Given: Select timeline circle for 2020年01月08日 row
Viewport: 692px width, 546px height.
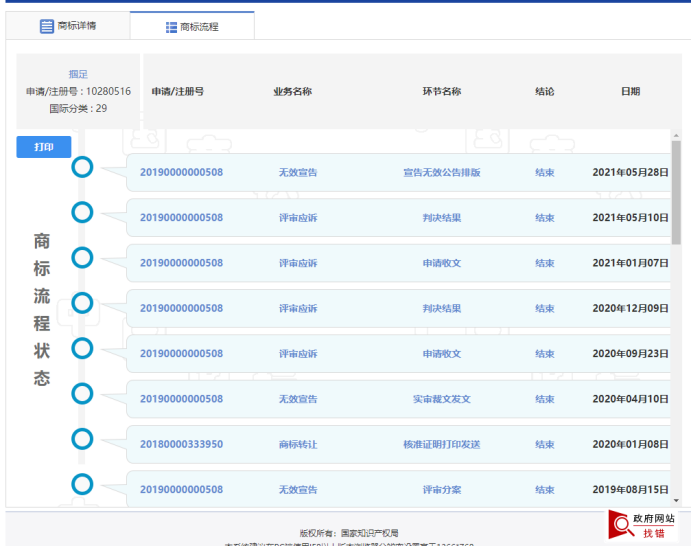Looking at the screenshot, I should (82, 439).
